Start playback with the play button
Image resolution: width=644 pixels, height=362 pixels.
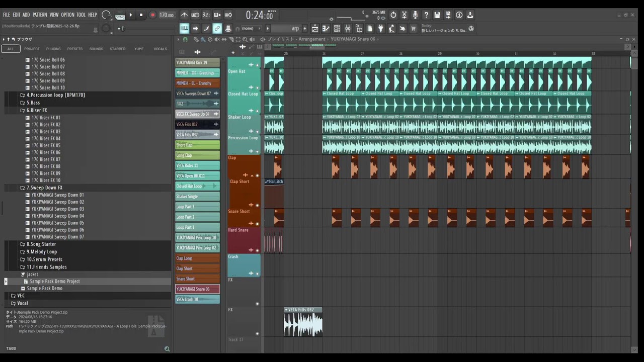coord(131,15)
